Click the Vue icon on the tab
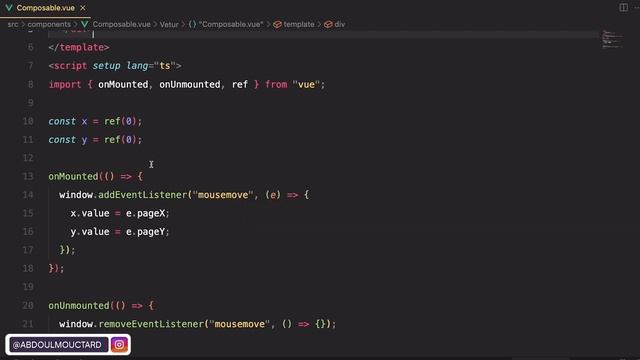640x360 pixels. point(9,8)
